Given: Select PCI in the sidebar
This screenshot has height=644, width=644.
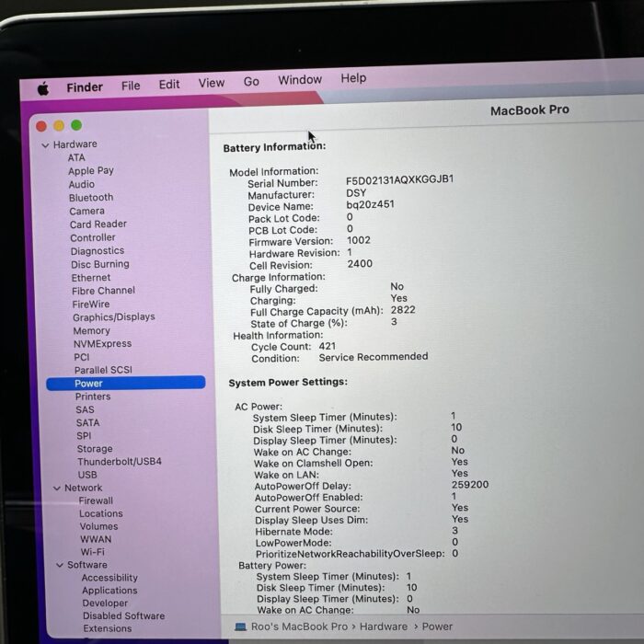Looking at the screenshot, I should tap(82, 357).
